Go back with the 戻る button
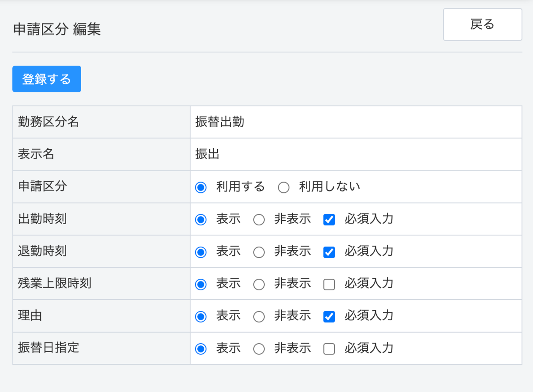The image size is (533, 392). [x=482, y=24]
